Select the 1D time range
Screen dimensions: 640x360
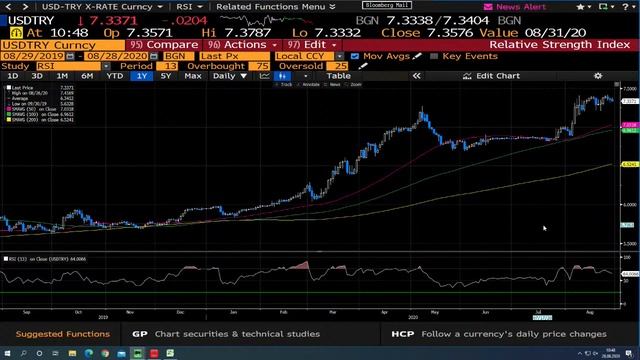click(13, 76)
